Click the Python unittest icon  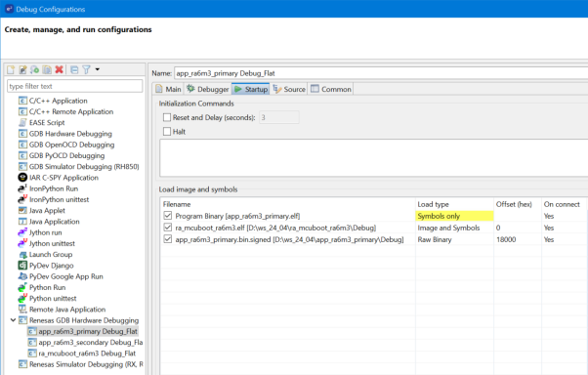pyautogui.click(x=22, y=298)
